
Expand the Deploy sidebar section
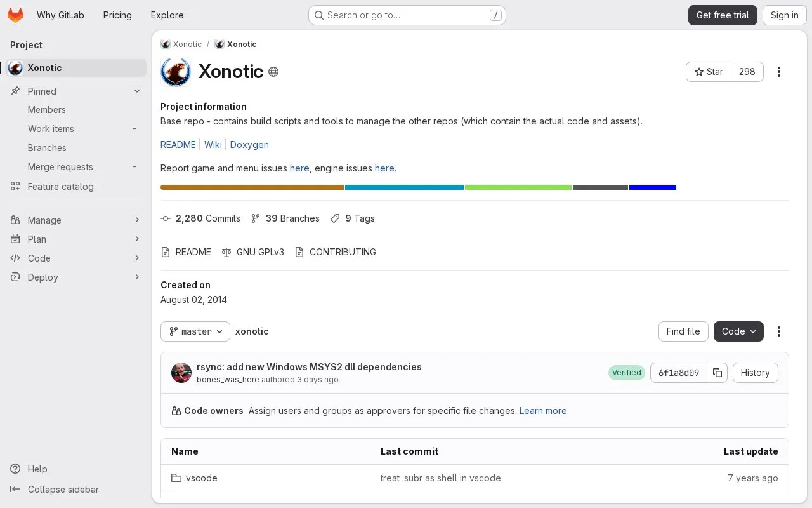click(x=76, y=277)
